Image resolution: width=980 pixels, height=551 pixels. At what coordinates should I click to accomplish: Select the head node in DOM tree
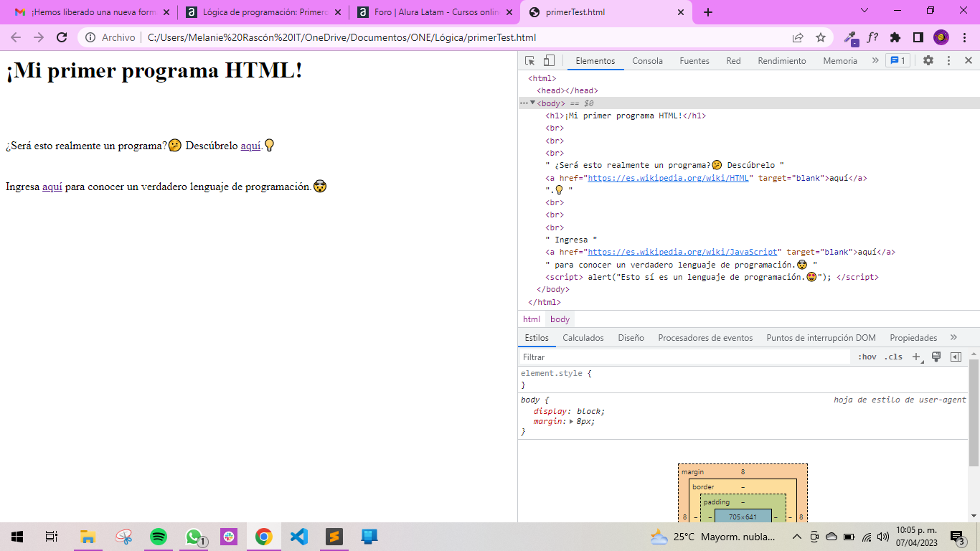click(567, 90)
